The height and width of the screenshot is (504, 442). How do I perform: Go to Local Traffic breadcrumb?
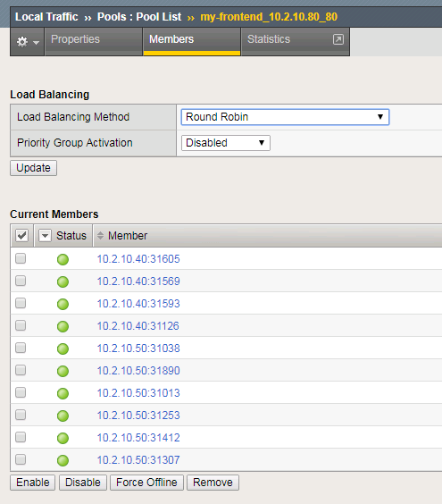click(x=46, y=17)
